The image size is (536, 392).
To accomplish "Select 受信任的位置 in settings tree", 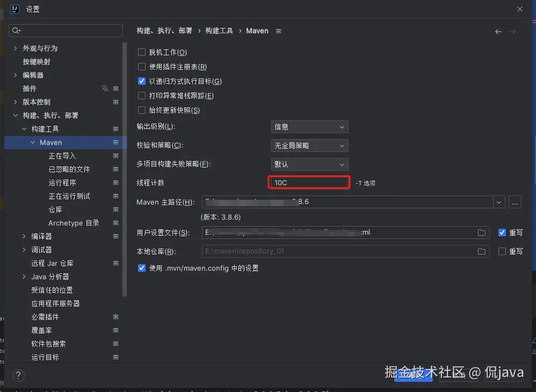I will [52, 290].
